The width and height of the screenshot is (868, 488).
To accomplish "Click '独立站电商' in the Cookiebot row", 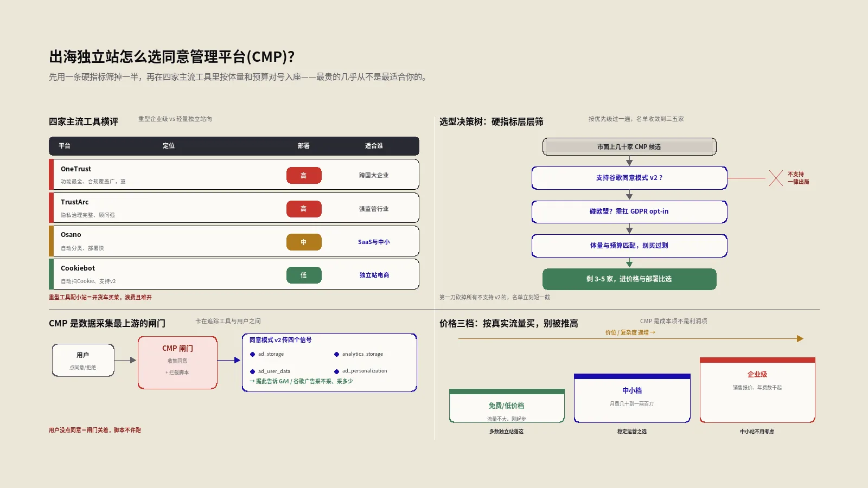I will tap(374, 275).
